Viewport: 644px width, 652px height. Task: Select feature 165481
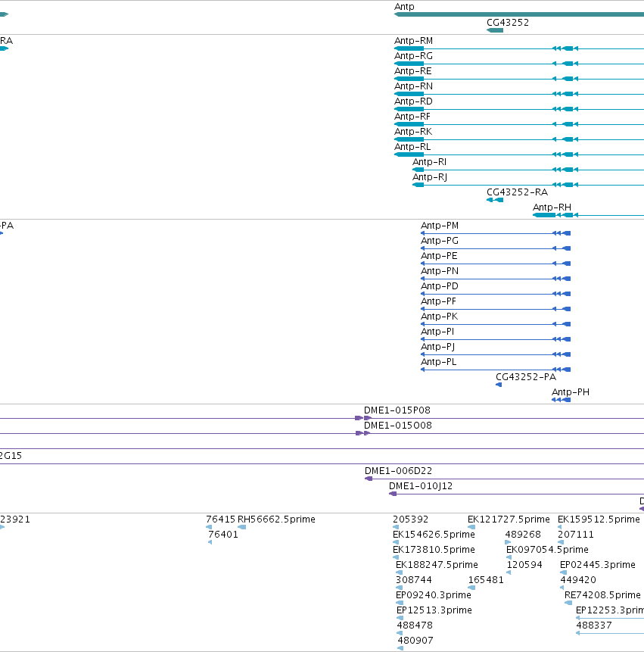point(486,580)
